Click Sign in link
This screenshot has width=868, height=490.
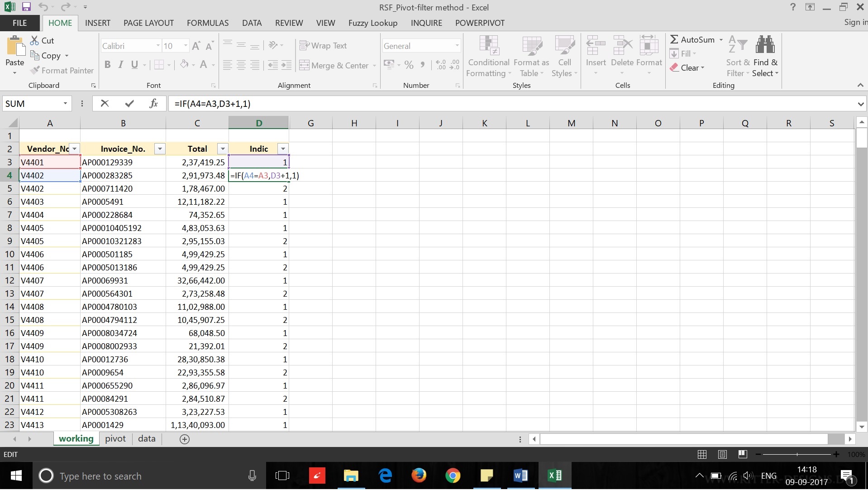click(x=855, y=22)
